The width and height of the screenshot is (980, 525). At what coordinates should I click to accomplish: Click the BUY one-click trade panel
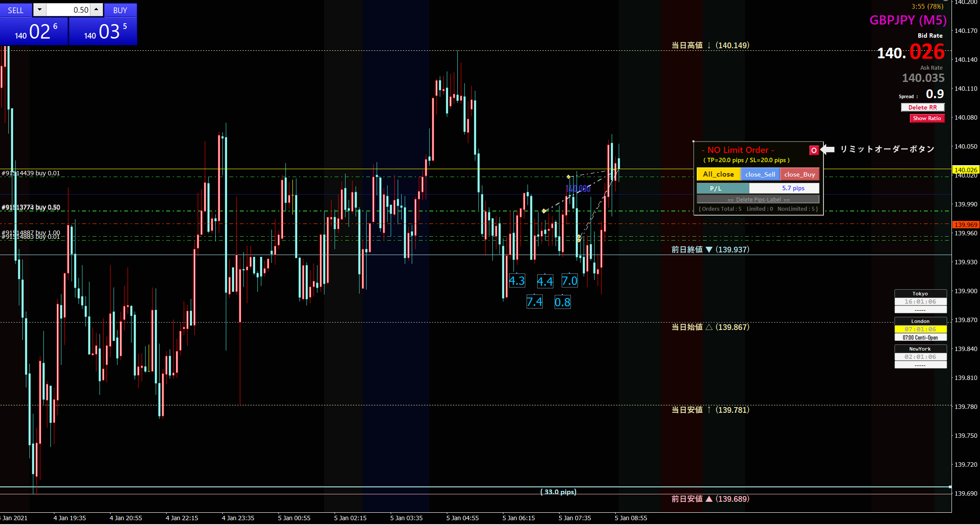tap(103, 31)
